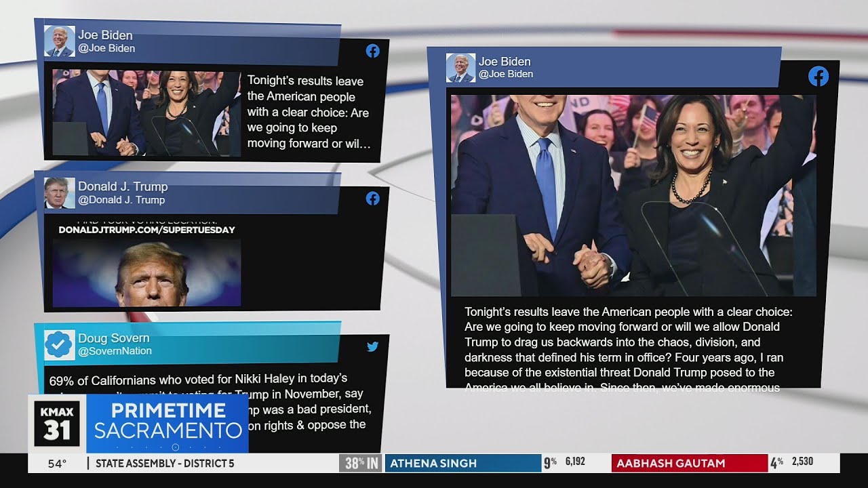Click the blue verified badge avatar for Doug Sovern
868x488 pixels.
(x=59, y=345)
